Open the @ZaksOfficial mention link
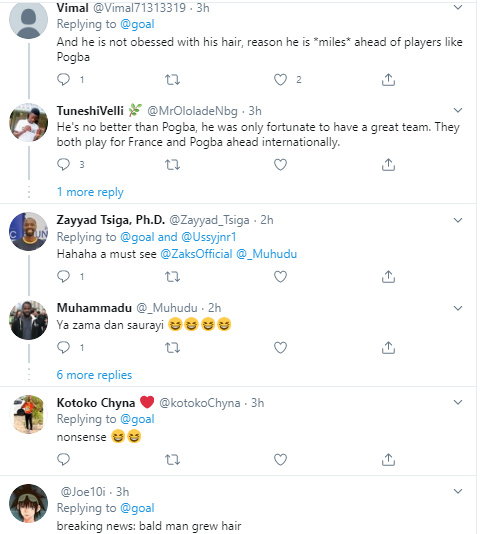 [x=196, y=254]
